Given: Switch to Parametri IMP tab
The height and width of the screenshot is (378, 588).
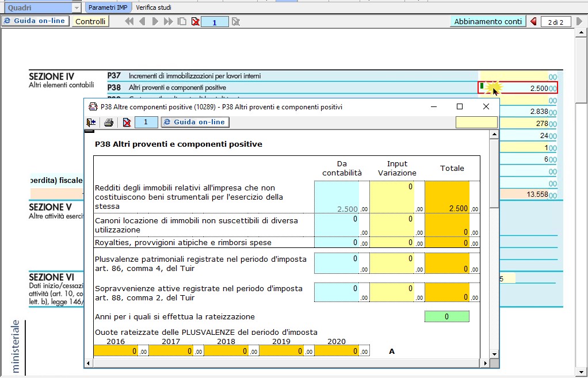Looking at the screenshot, I should (108, 7).
